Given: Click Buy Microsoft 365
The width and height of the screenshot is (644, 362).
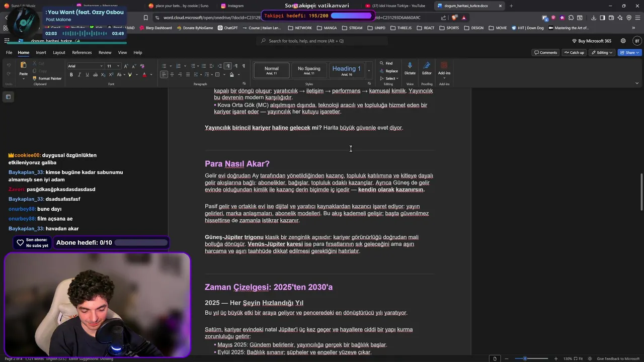Looking at the screenshot, I should pos(591,41).
